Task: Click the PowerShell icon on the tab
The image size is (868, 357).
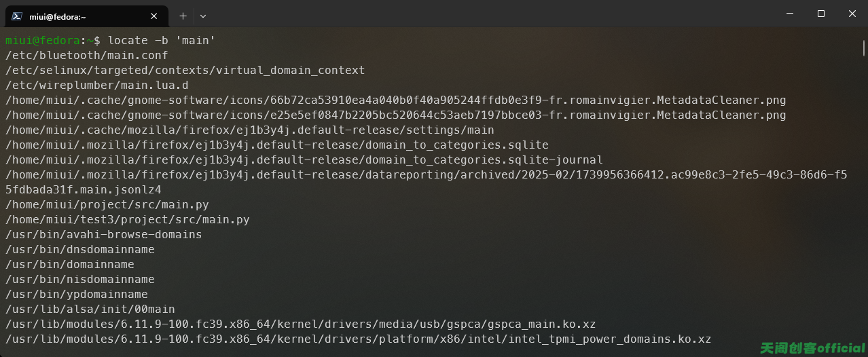Action: point(17,16)
